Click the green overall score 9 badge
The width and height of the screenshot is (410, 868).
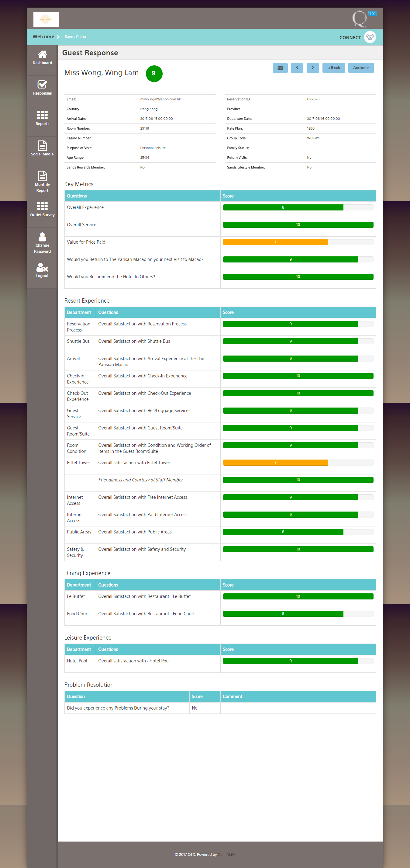(x=154, y=74)
